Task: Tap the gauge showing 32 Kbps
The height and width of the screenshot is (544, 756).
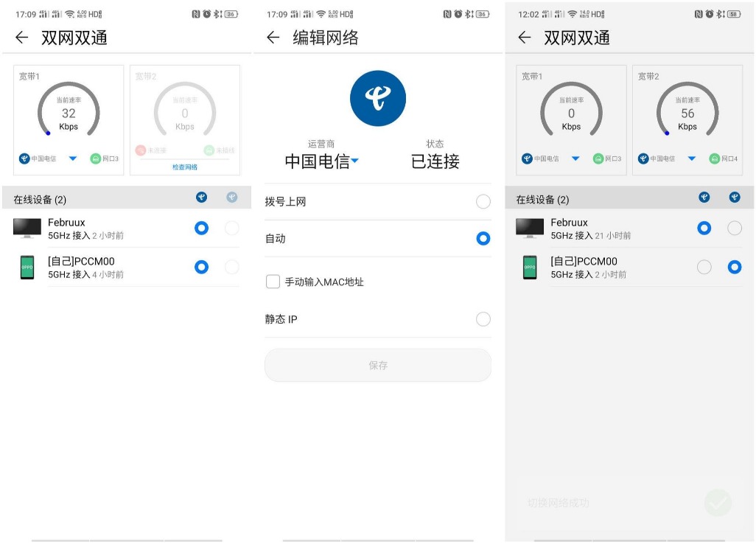Action: coord(69,110)
